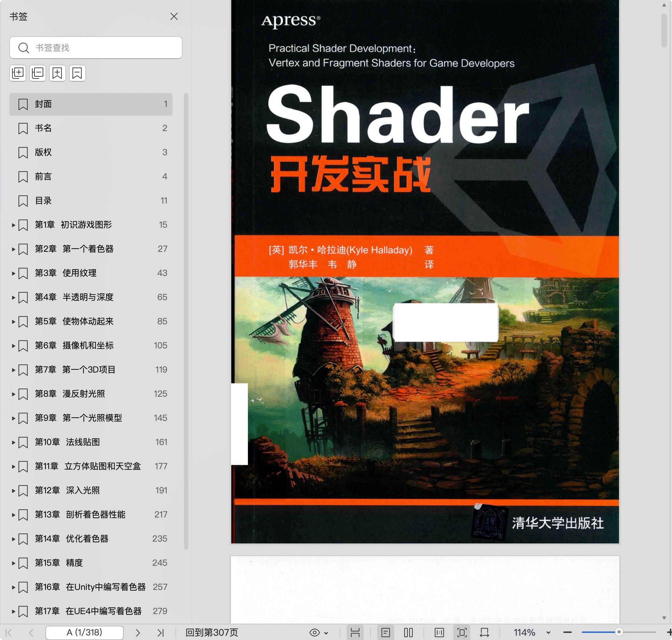Click the expand all bookmarks icon
Image resolution: width=672 pixels, height=640 pixels.
pyautogui.click(x=18, y=73)
